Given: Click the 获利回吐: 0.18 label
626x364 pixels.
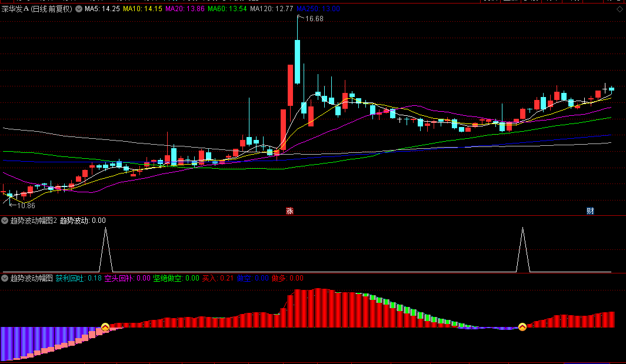Looking at the screenshot, I should [79, 278].
